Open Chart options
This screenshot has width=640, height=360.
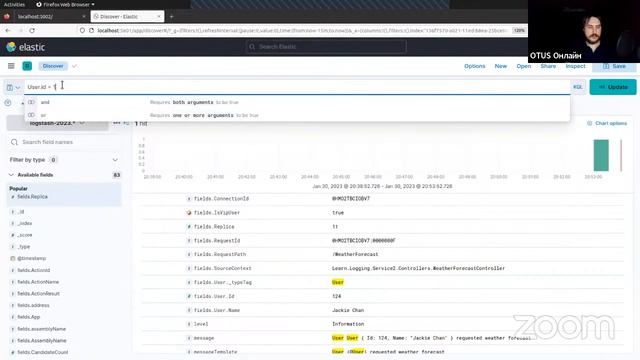(x=607, y=123)
